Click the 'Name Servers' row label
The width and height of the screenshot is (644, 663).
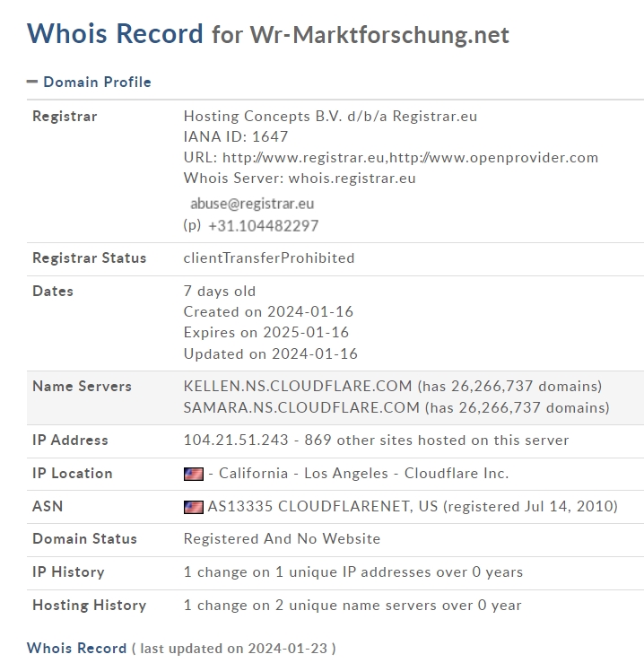(x=82, y=386)
